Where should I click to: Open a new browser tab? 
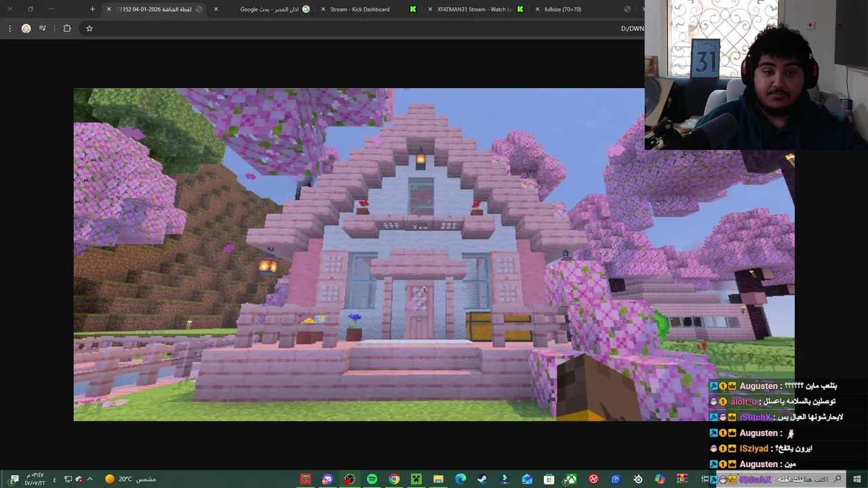92,9
